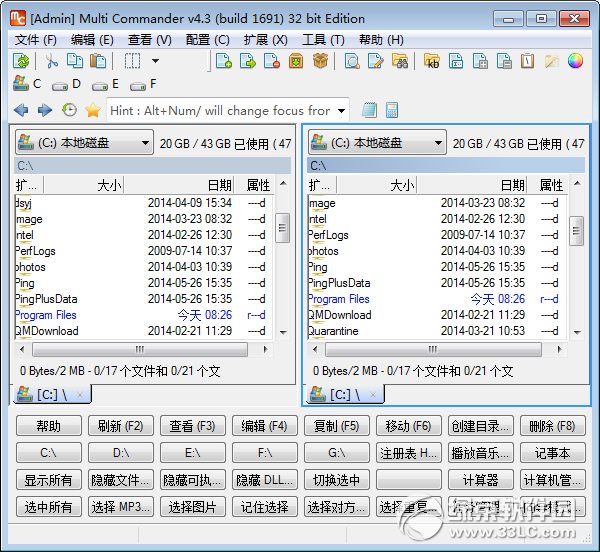
Task: Click the unpack open box icon
Action: [320, 61]
